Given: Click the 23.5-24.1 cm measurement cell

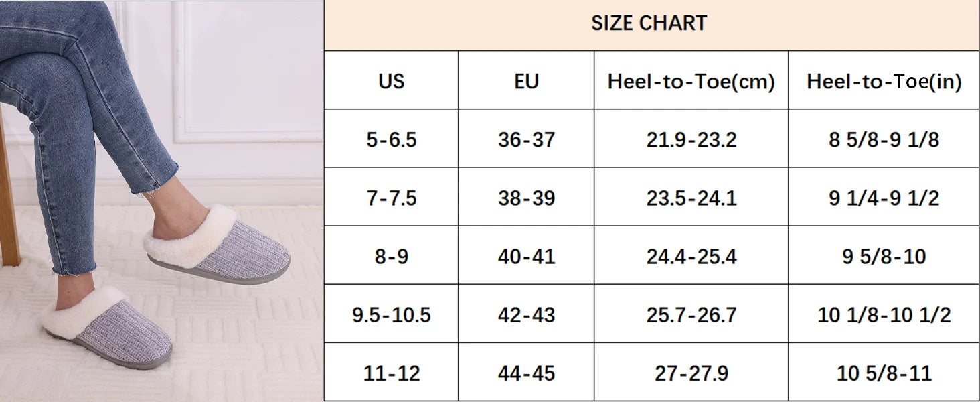Looking at the screenshot, I should 691,197.
